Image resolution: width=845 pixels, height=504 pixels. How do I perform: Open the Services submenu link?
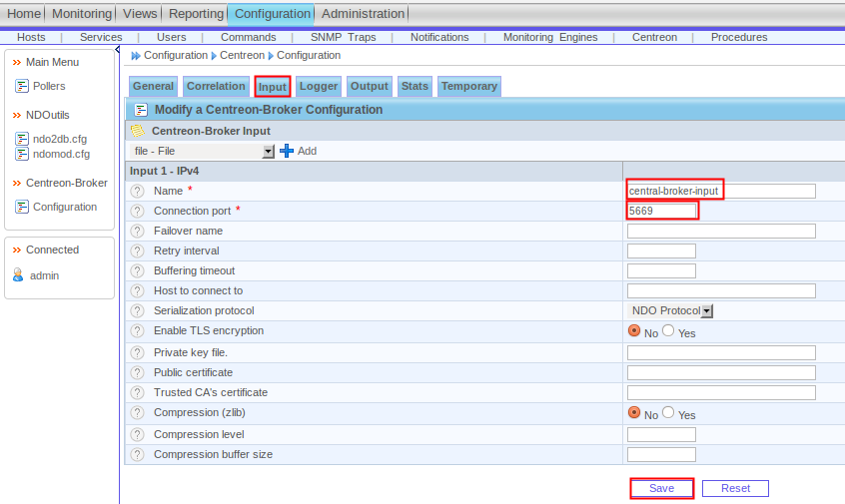point(101,37)
